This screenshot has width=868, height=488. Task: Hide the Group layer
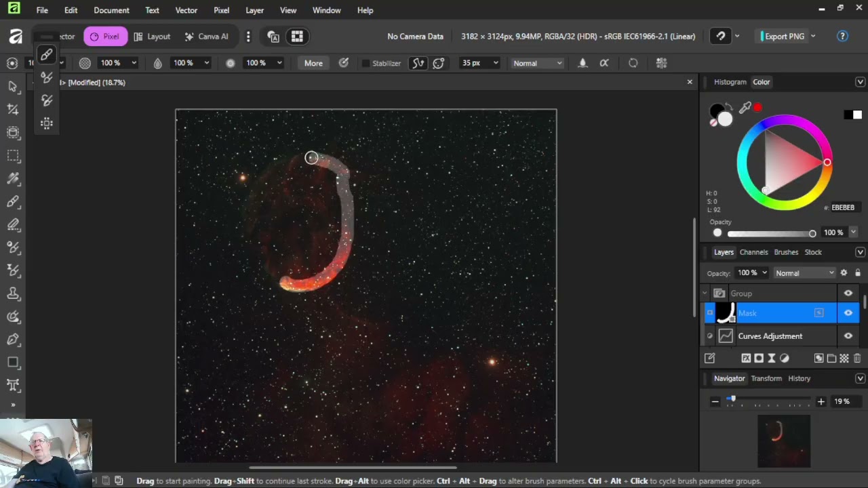tap(848, 293)
